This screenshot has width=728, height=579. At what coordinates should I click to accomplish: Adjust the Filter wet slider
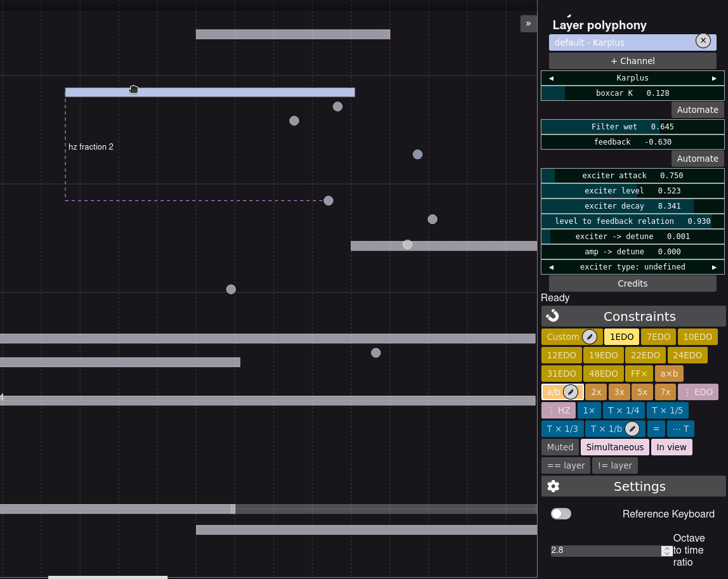(x=632, y=127)
